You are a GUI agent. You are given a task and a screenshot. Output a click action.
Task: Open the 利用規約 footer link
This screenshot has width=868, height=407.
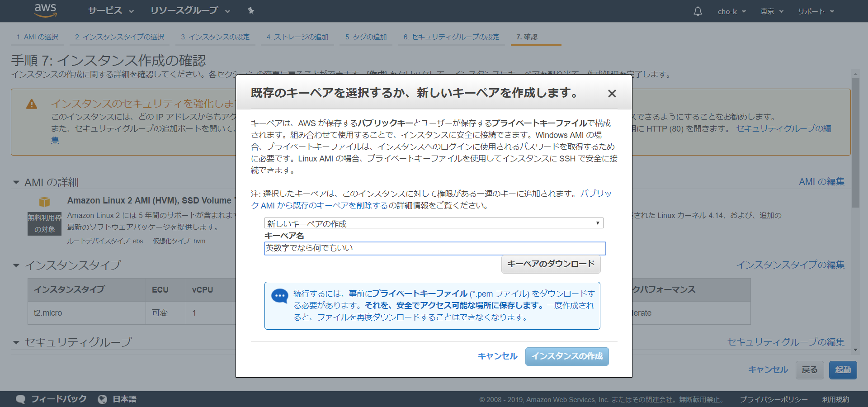835,400
